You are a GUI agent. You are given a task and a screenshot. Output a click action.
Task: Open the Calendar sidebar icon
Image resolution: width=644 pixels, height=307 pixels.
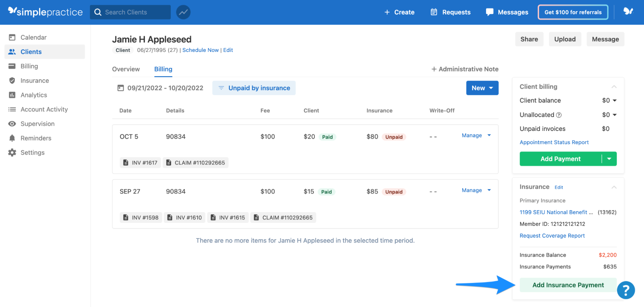coord(12,37)
